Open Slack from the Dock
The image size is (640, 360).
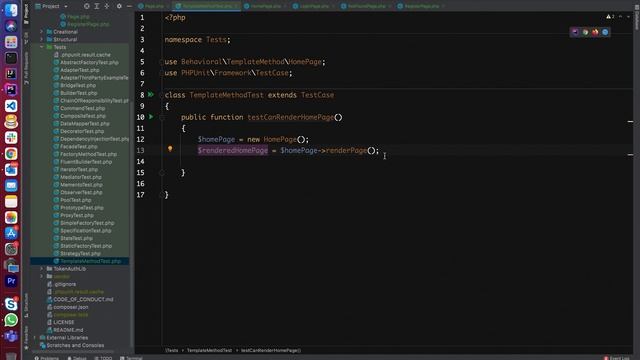click(11, 138)
